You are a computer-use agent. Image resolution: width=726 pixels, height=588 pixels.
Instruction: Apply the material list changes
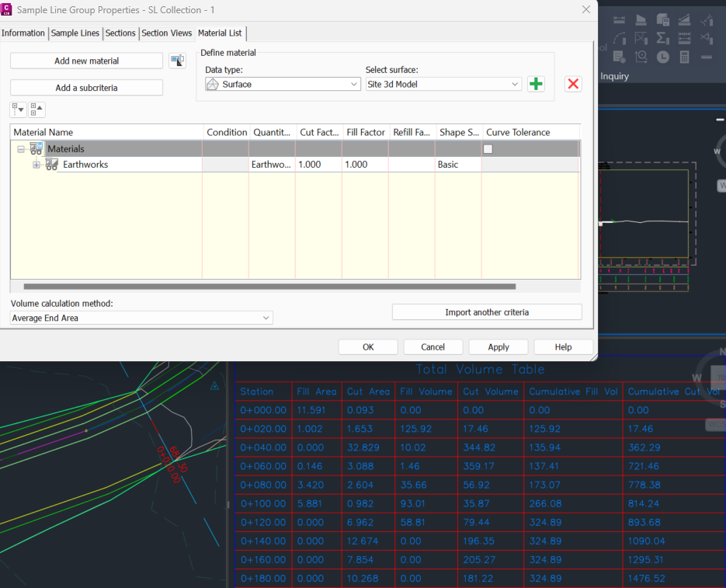tap(498, 346)
